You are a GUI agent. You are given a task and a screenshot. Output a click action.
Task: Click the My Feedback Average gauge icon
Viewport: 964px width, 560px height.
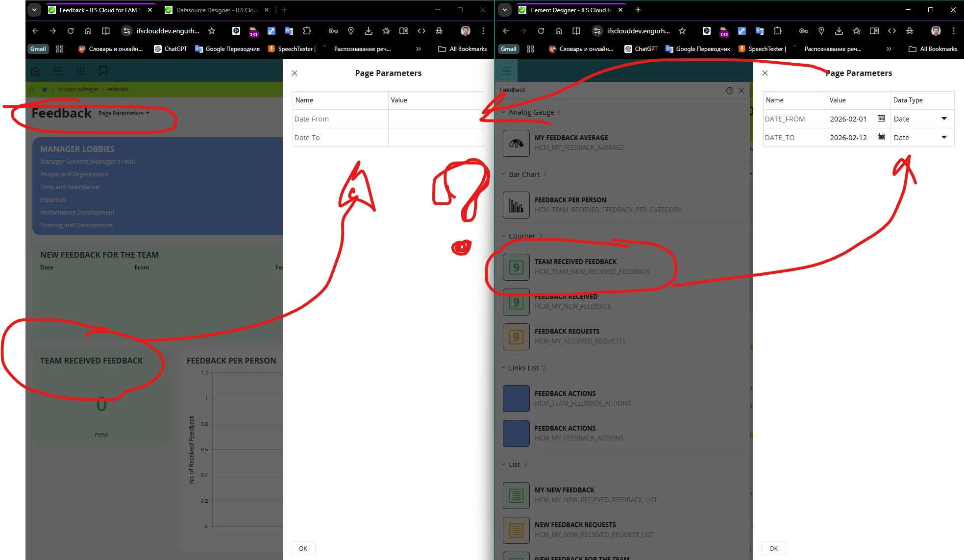click(516, 143)
